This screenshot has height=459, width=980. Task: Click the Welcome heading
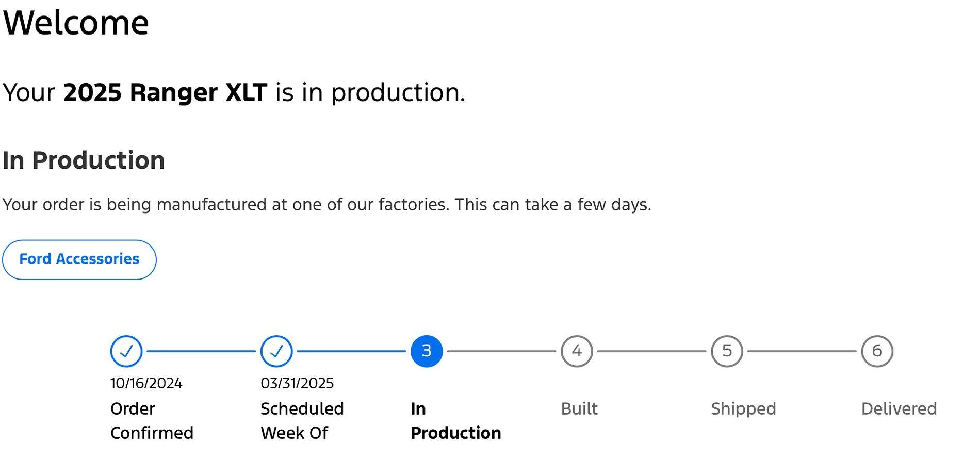pyautogui.click(x=76, y=23)
